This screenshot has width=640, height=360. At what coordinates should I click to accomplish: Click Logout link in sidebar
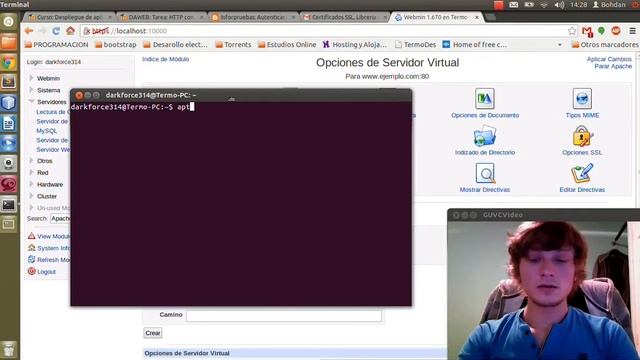click(46, 271)
